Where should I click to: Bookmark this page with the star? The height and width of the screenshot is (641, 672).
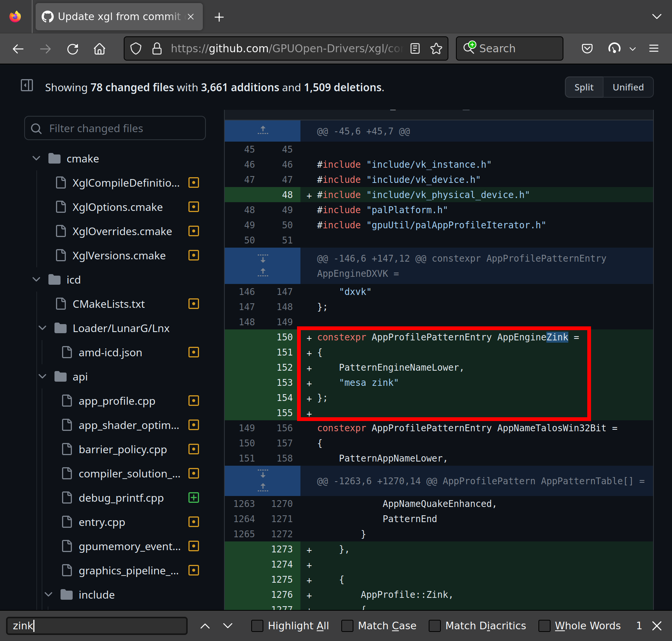436,48
